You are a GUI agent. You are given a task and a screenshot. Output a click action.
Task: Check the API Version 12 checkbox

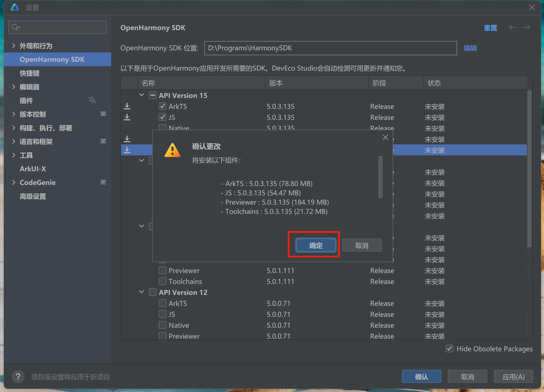152,292
